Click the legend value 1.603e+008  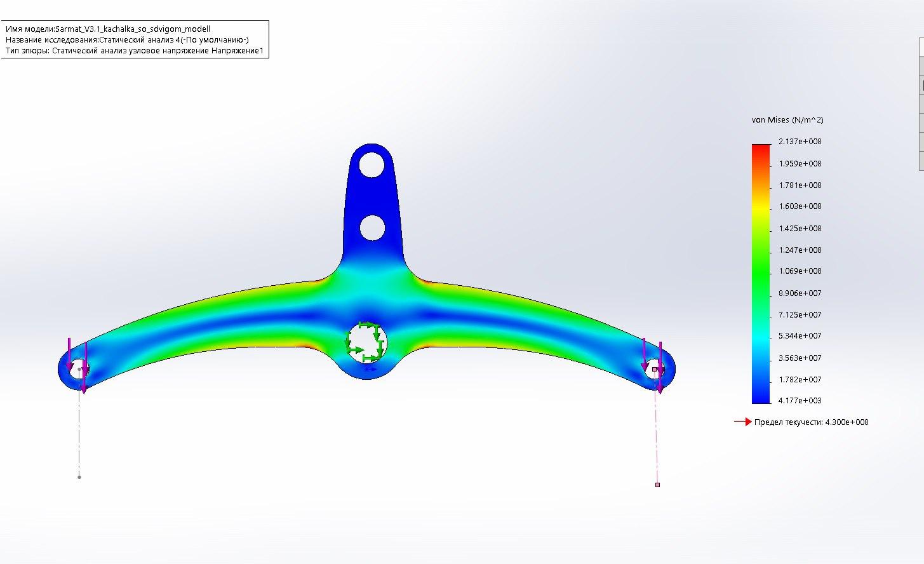pyautogui.click(x=800, y=206)
